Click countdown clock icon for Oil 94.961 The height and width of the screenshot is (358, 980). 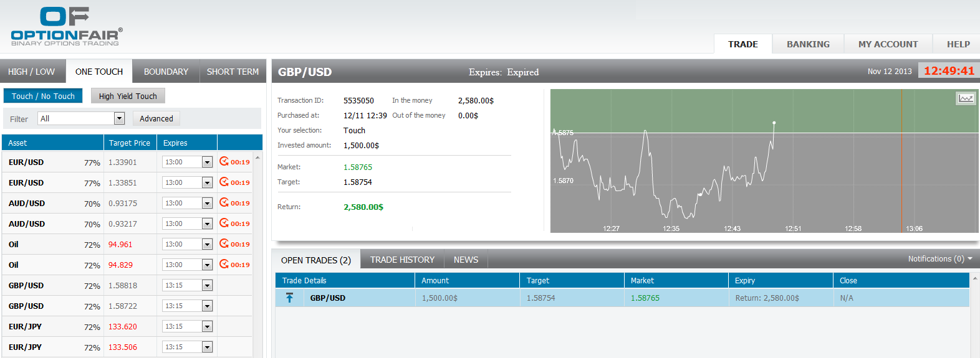click(x=224, y=243)
